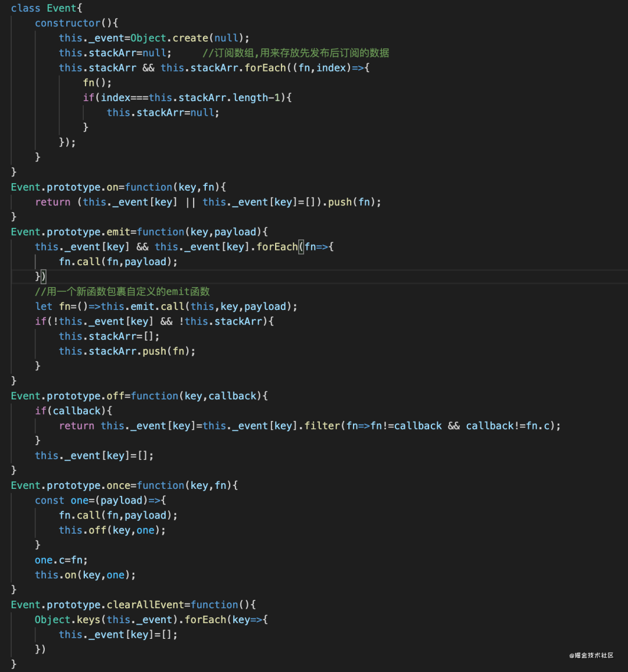Click the 'class Event{' declaration line
628x672 pixels.
47,8
